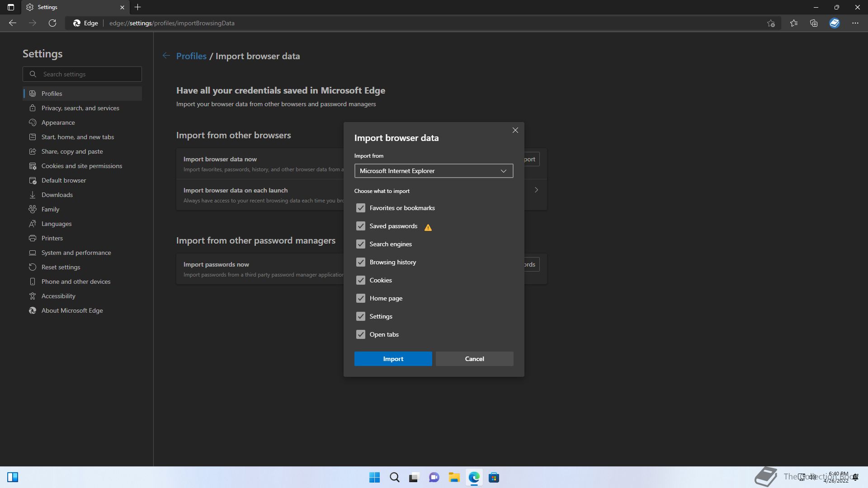Open Languages settings
Image resolution: width=868 pixels, height=488 pixels.
point(82,224)
